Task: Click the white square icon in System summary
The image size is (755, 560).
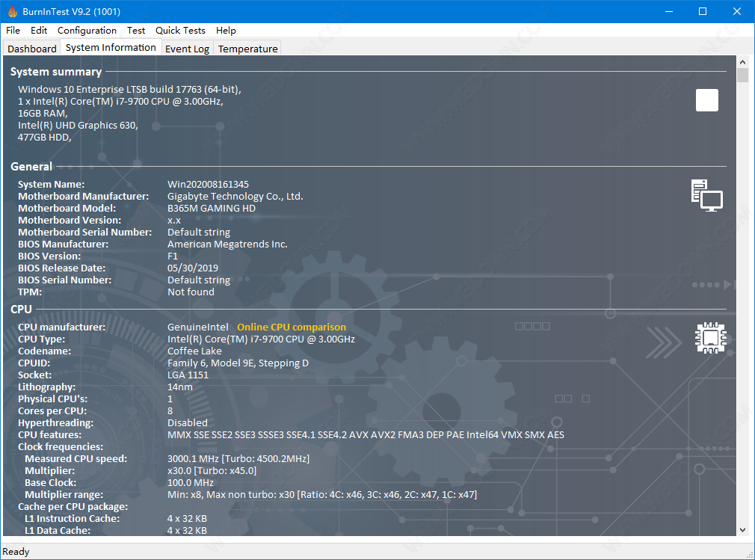Action: (707, 100)
